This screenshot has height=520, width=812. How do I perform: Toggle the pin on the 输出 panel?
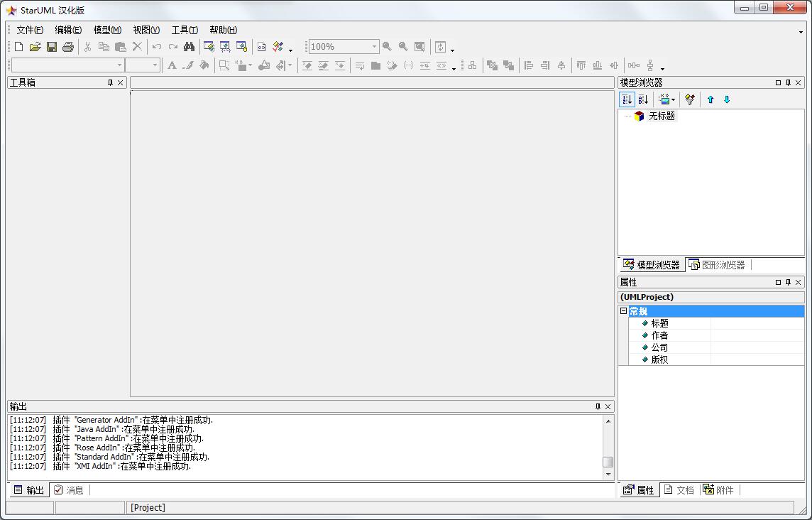(597, 406)
